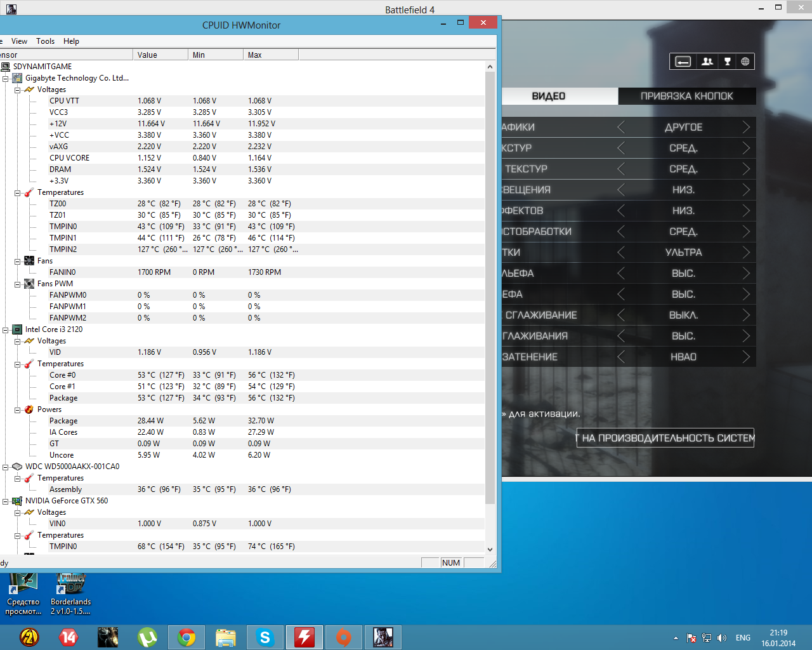Click the globe icon in Battlefield top bar
This screenshot has width=812, height=650.
point(745,62)
